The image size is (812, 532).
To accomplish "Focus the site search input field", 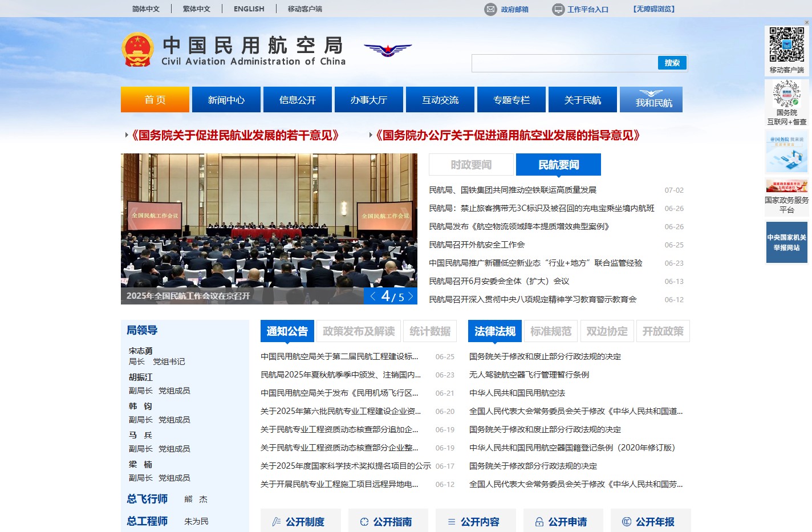I will point(565,63).
